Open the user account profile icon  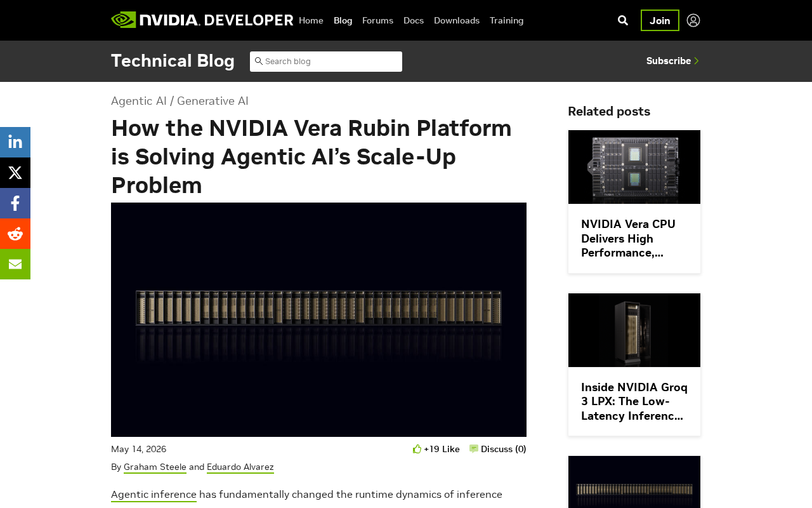693,20
